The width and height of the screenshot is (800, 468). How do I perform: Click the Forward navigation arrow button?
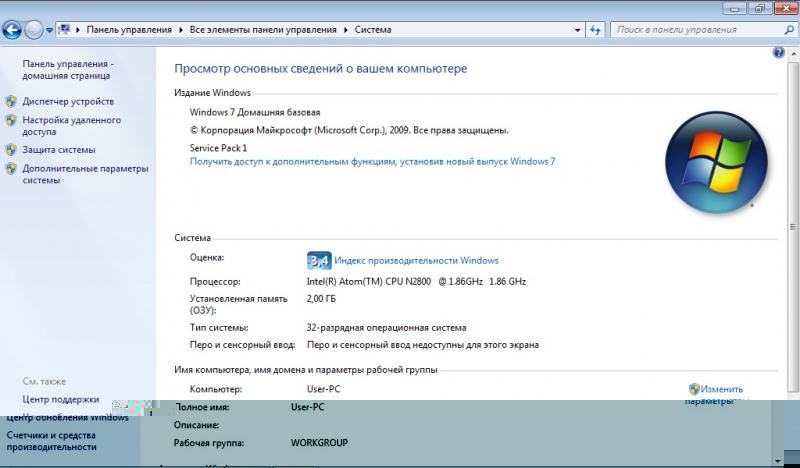(35, 30)
